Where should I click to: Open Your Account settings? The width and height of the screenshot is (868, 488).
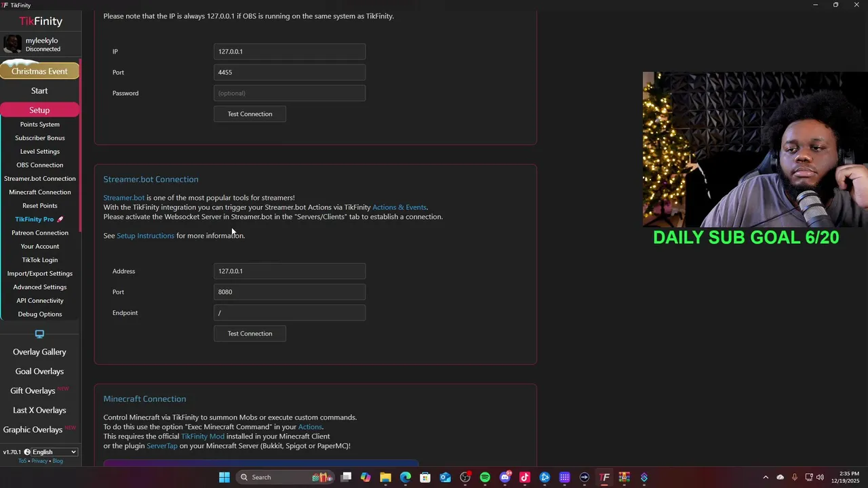pyautogui.click(x=39, y=246)
